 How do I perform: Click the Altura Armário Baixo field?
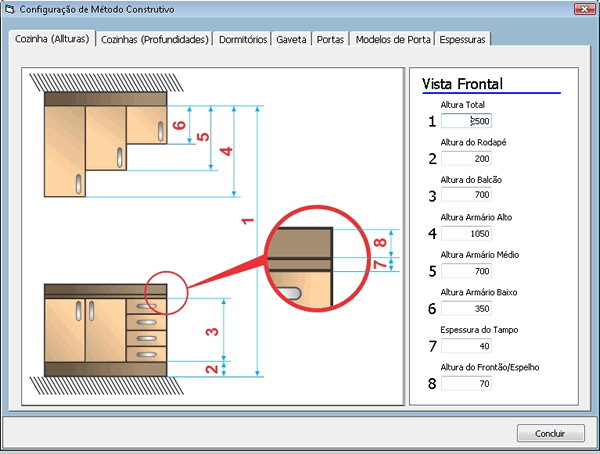click(466, 308)
